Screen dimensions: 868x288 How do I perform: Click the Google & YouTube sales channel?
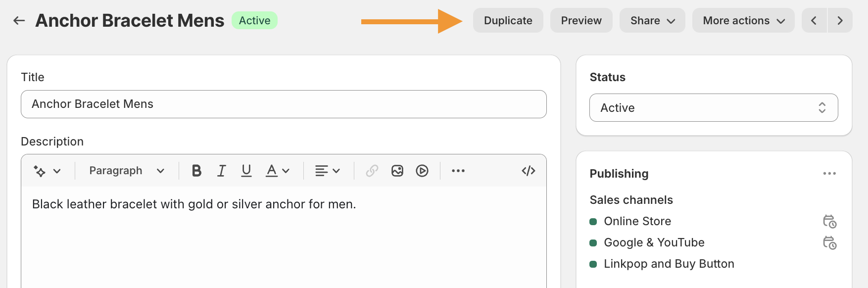(654, 242)
